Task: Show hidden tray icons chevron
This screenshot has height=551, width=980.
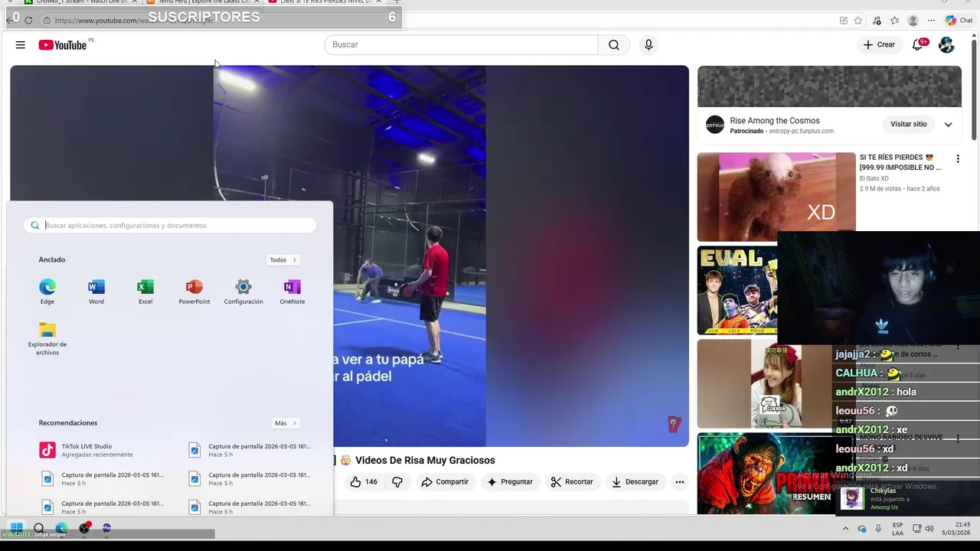Action: pos(845,529)
